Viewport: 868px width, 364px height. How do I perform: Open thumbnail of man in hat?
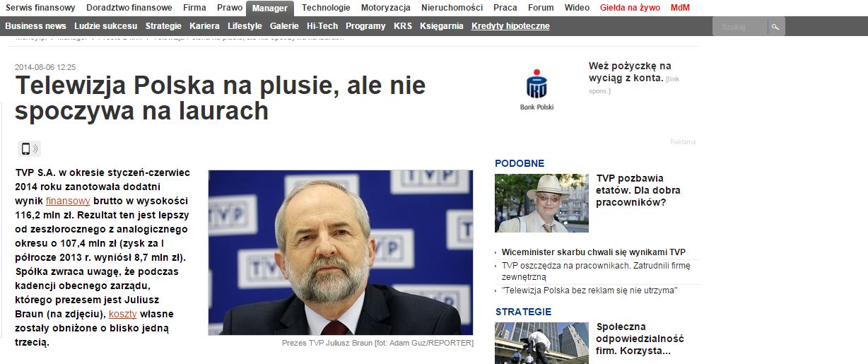tap(541, 203)
